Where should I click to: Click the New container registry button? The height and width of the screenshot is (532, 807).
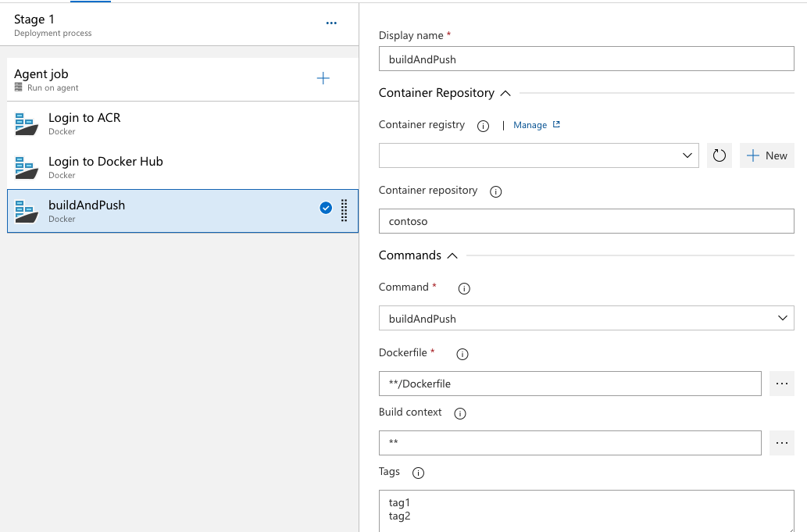[x=766, y=155]
